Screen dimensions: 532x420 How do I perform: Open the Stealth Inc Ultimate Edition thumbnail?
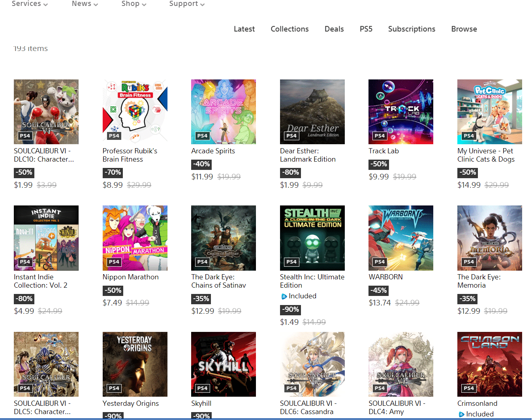click(x=312, y=238)
